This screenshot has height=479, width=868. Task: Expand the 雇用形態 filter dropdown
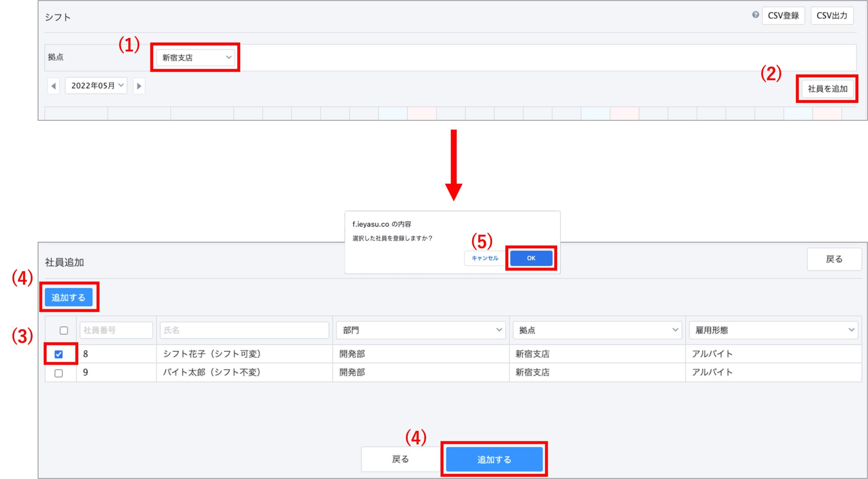click(x=773, y=330)
